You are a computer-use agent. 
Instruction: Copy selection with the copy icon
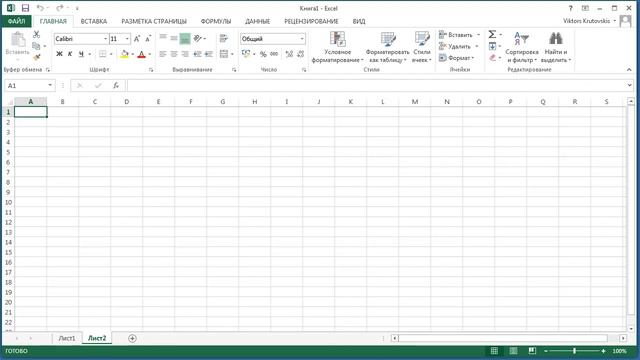click(x=36, y=46)
